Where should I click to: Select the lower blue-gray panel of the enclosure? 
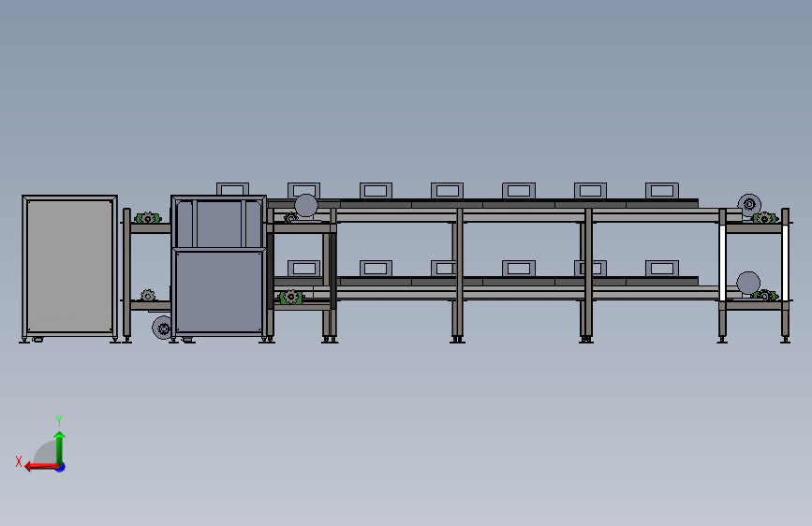(x=219, y=292)
